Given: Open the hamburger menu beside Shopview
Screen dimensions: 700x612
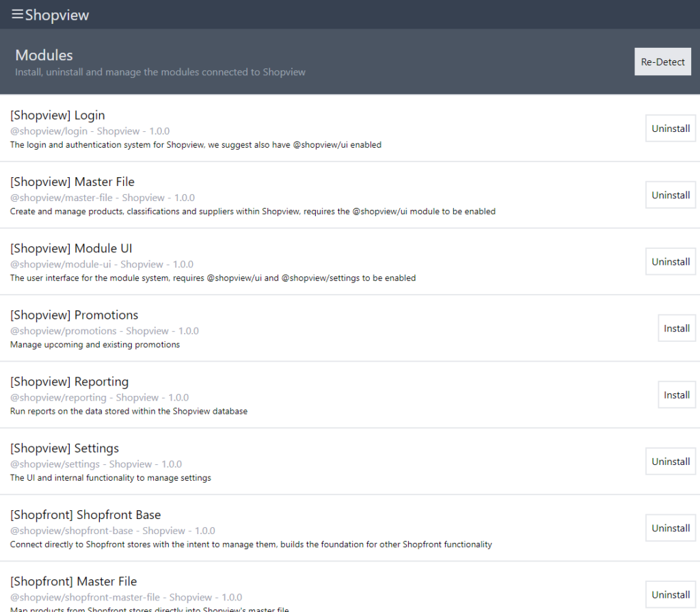Looking at the screenshot, I should pos(17,14).
